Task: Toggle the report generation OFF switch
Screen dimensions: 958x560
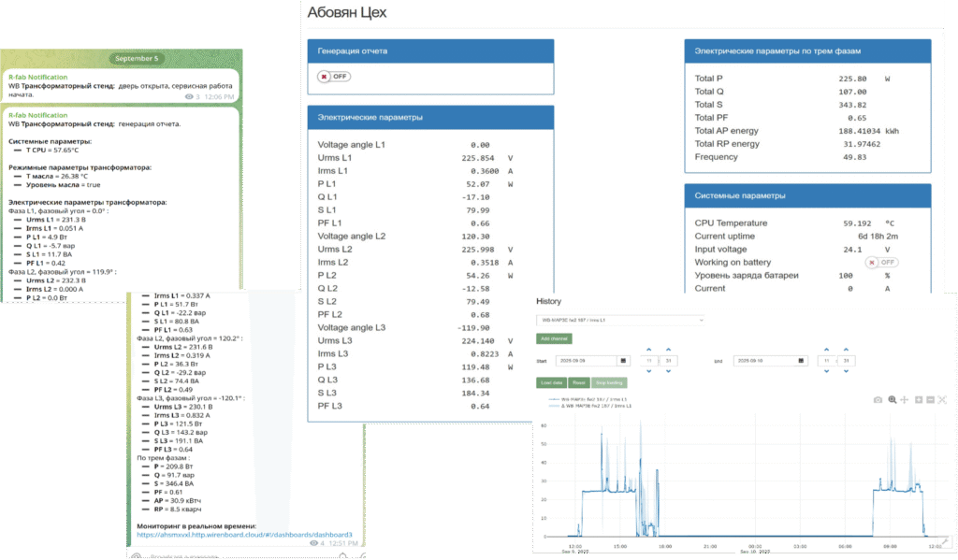Action: coord(333,77)
